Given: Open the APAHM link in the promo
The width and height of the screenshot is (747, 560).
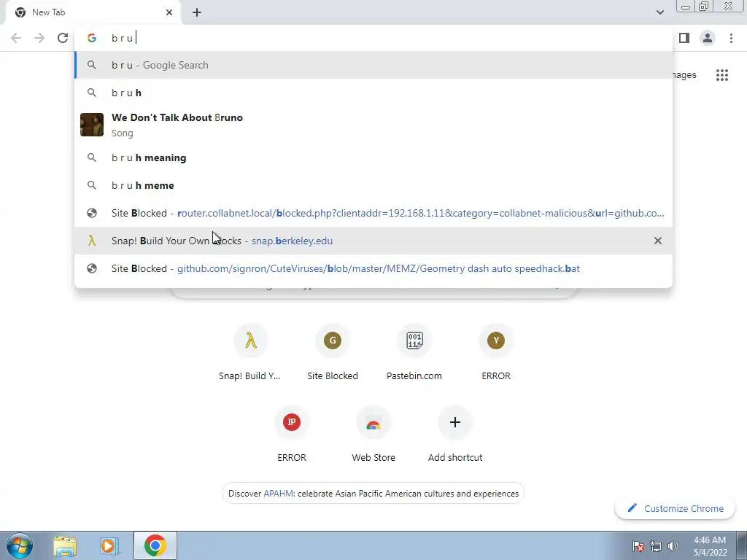Looking at the screenshot, I should [x=278, y=494].
